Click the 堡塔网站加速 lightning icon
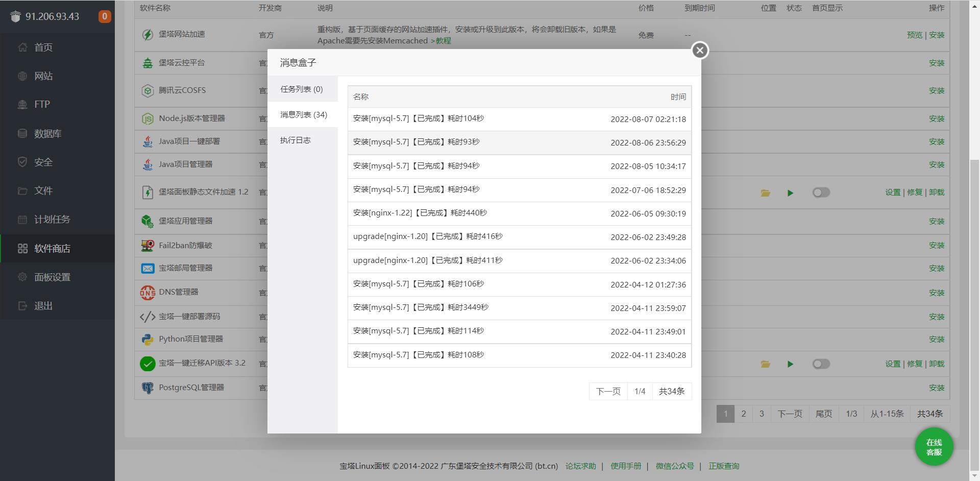The width and height of the screenshot is (980, 481). [148, 34]
